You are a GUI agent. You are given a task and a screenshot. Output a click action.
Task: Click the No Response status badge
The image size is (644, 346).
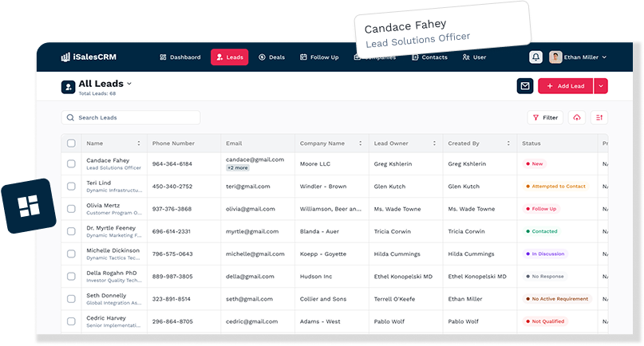(x=545, y=276)
